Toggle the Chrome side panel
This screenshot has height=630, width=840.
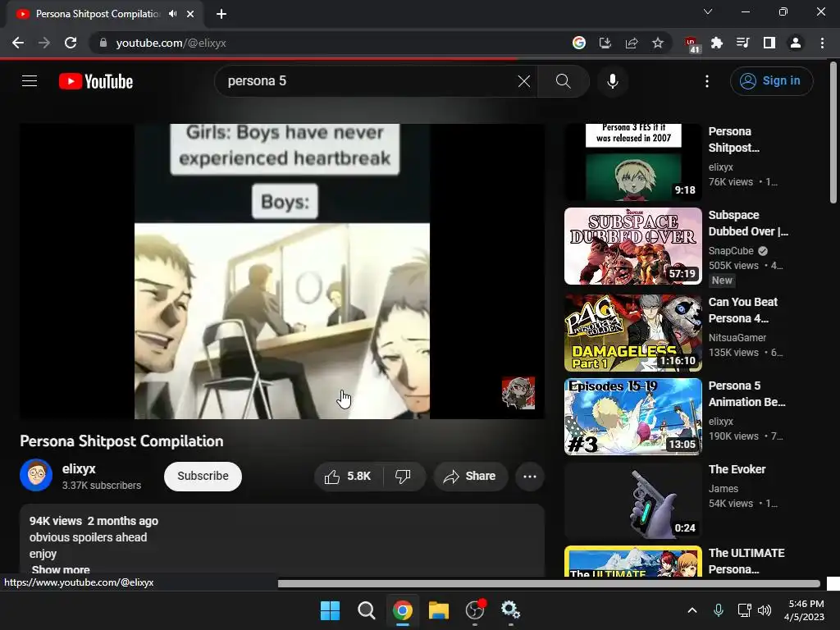coord(769,43)
